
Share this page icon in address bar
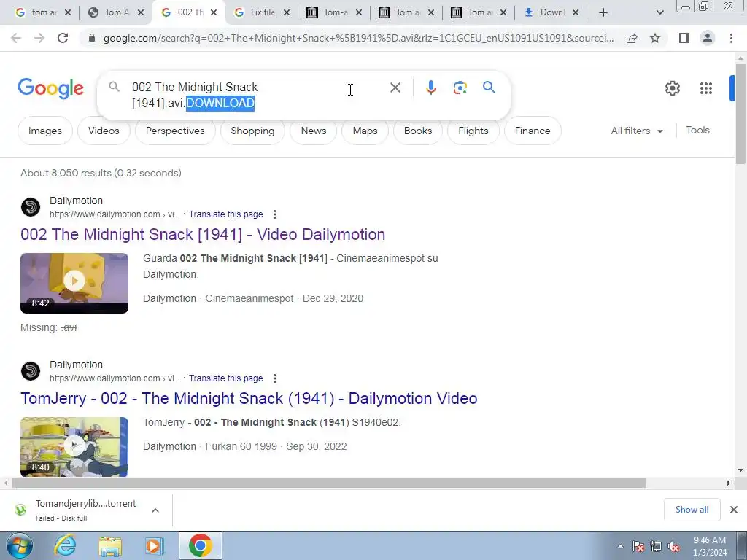point(632,39)
